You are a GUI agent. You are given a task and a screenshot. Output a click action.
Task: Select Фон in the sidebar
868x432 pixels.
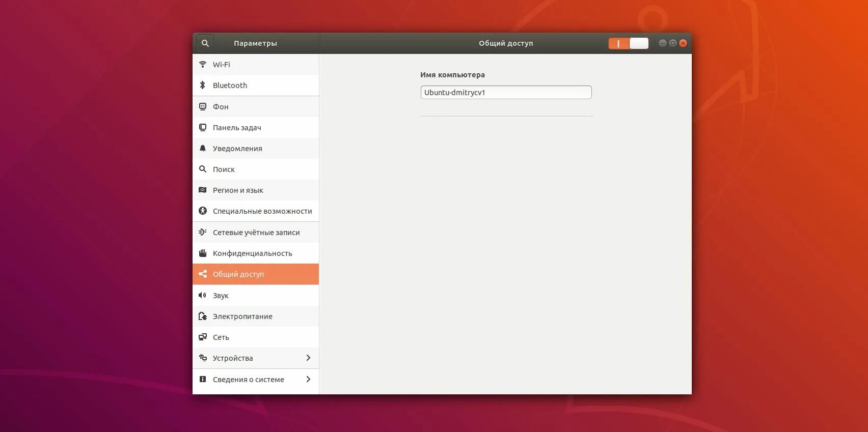pos(256,107)
